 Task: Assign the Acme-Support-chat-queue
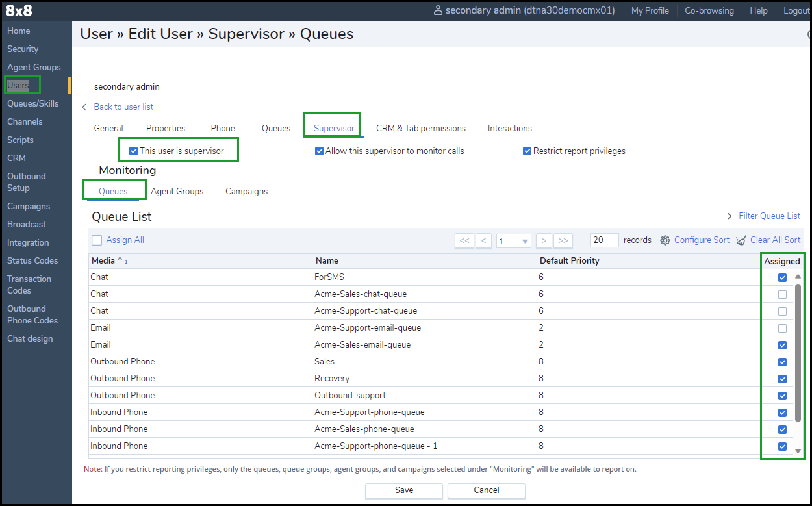coord(782,311)
